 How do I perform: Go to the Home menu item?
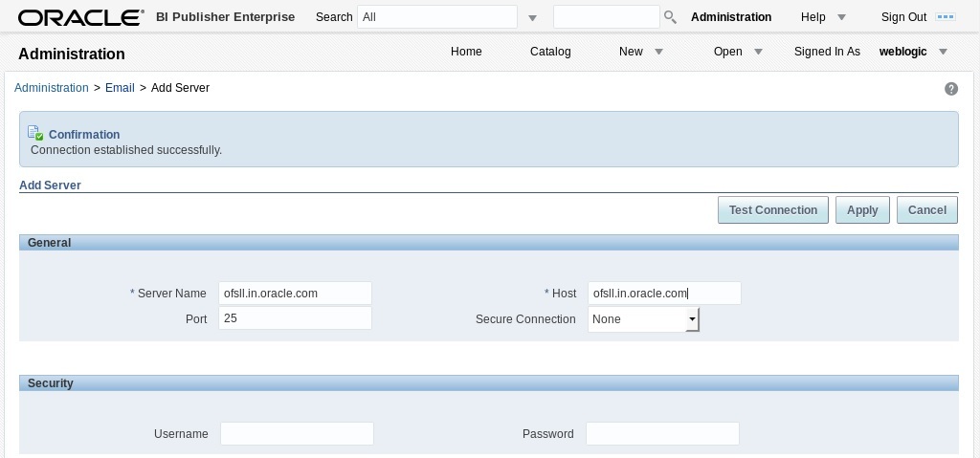coord(466,52)
